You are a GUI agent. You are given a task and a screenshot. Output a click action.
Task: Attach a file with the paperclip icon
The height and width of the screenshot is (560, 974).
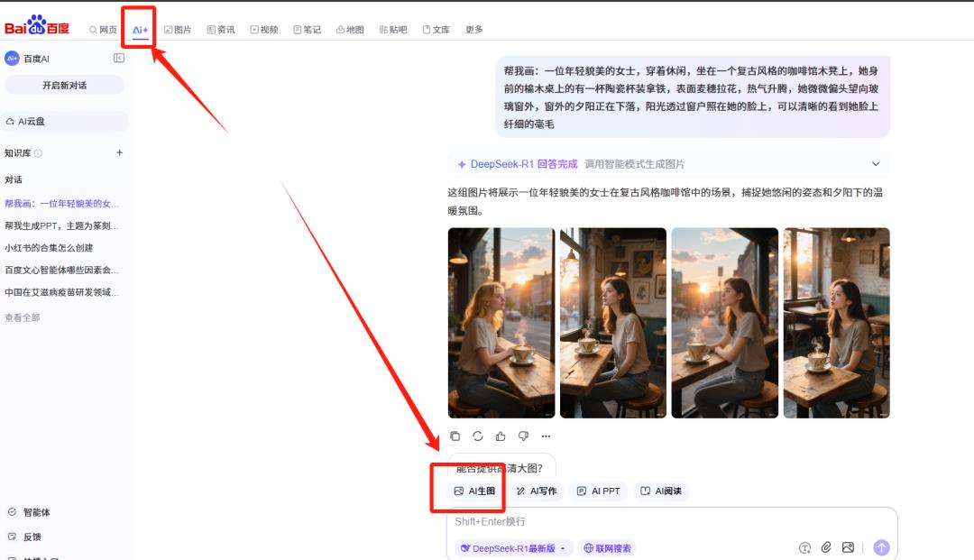pyautogui.click(x=827, y=548)
